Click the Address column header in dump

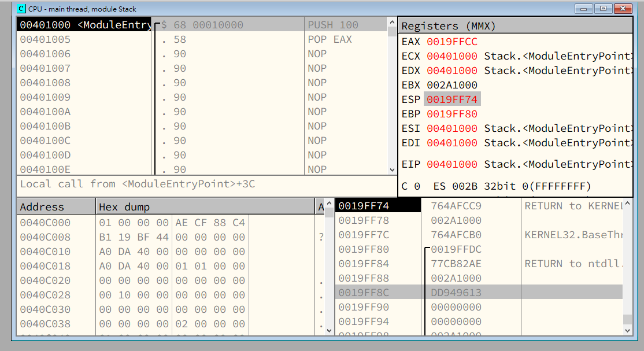(x=55, y=207)
